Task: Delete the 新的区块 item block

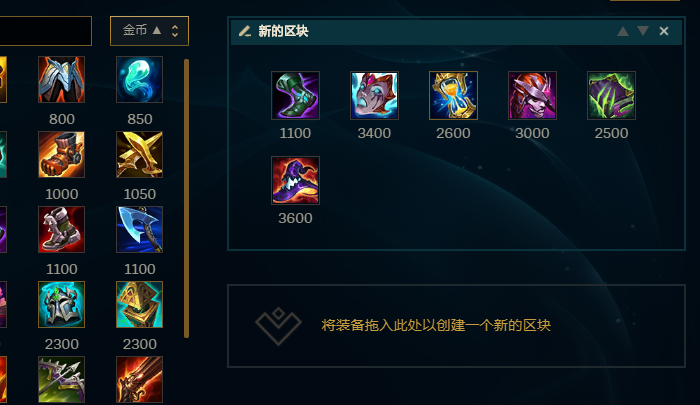Action: [664, 31]
